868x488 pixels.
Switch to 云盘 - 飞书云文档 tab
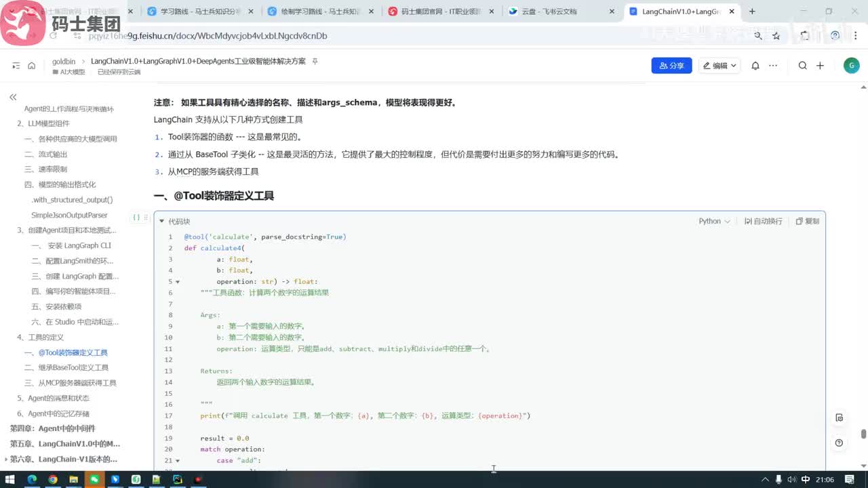click(x=561, y=12)
